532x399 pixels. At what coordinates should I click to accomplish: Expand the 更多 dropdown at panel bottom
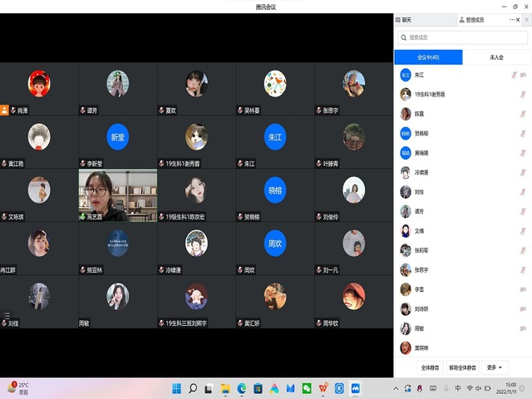[496, 367]
